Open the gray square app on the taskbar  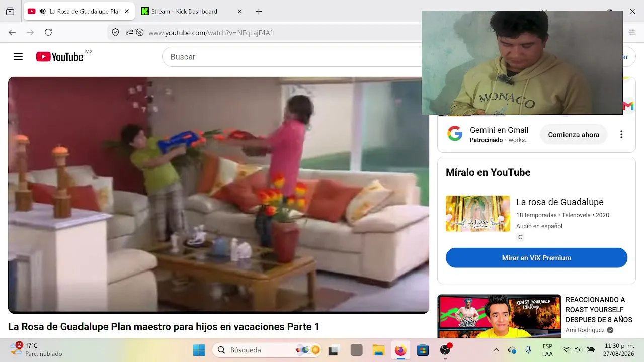(x=356, y=350)
